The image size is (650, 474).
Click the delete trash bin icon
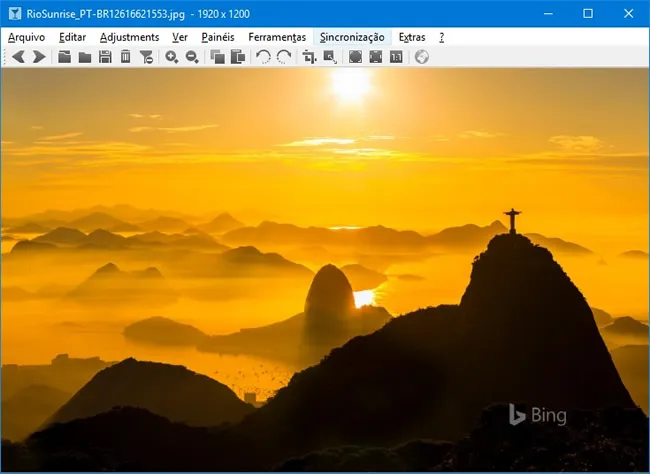(126, 57)
